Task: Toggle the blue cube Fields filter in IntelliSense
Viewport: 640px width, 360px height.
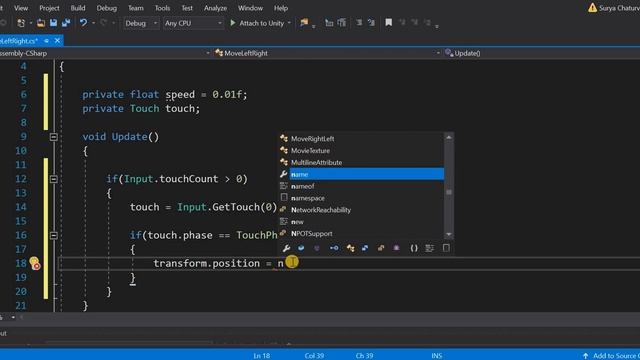Action: point(301,248)
